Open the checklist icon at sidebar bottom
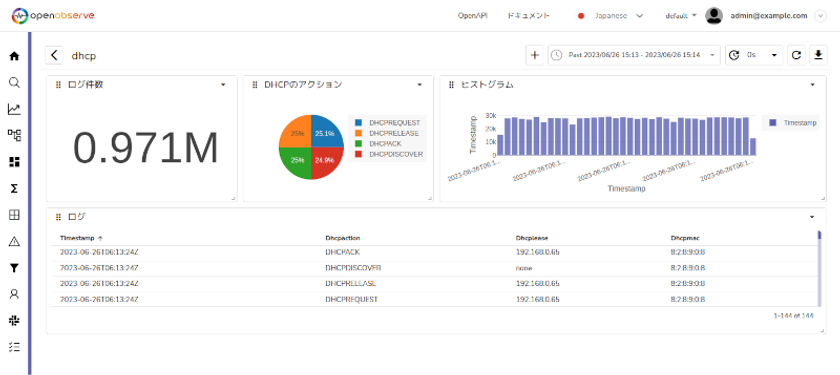 click(14, 347)
